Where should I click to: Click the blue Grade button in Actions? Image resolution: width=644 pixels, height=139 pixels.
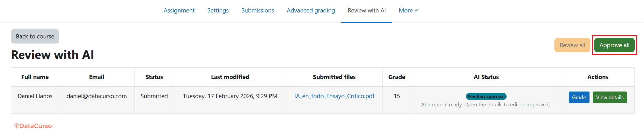coord(579,97)
